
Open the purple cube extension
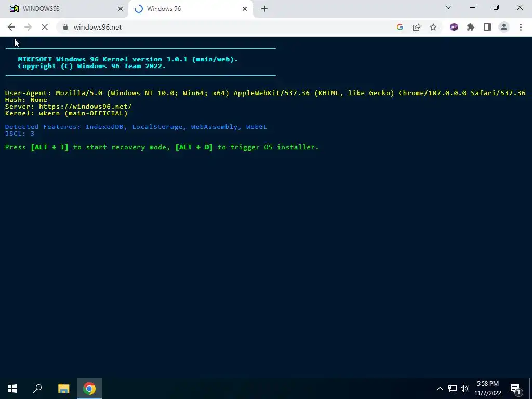pos(454,27)
